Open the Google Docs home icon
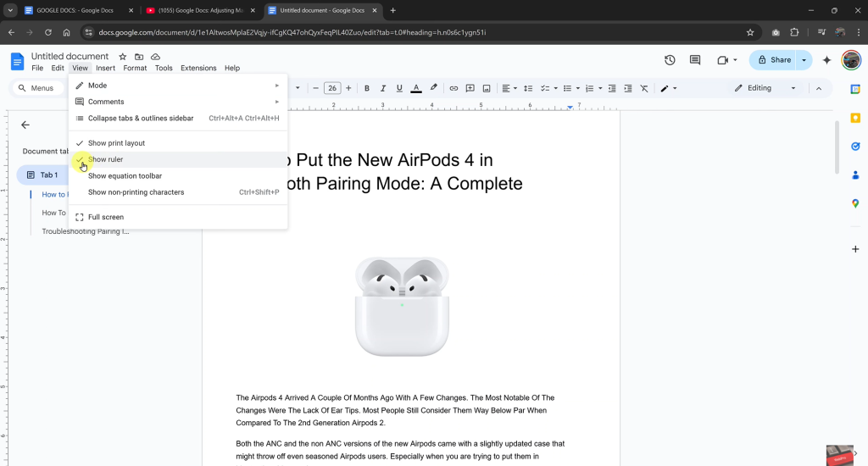The image size is (868, 466). click(17, 61)
